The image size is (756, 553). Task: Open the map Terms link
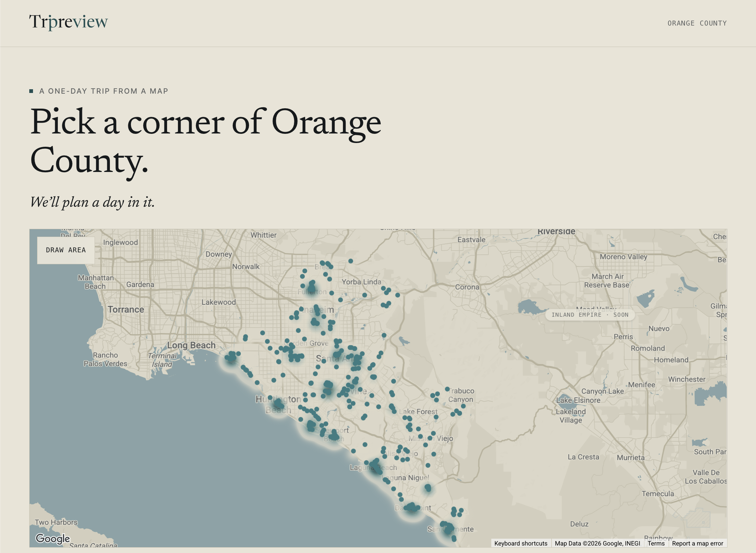tap(656, 543)
